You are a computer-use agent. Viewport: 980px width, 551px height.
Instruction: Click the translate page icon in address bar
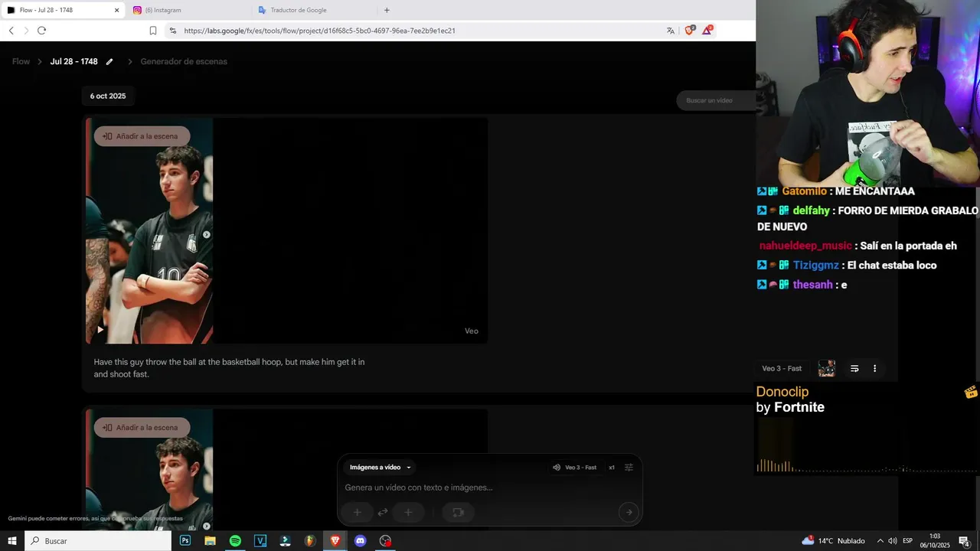[x=671, y=31]
